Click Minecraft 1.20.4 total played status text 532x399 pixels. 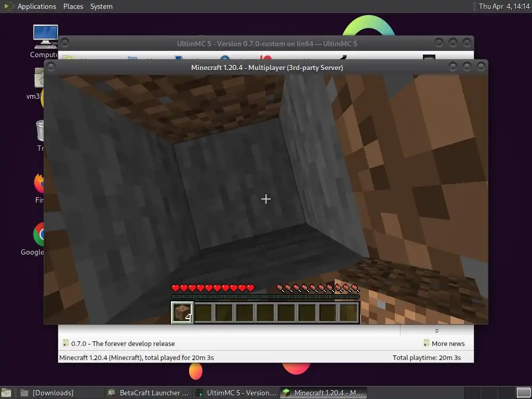click(x=137, y=357)
